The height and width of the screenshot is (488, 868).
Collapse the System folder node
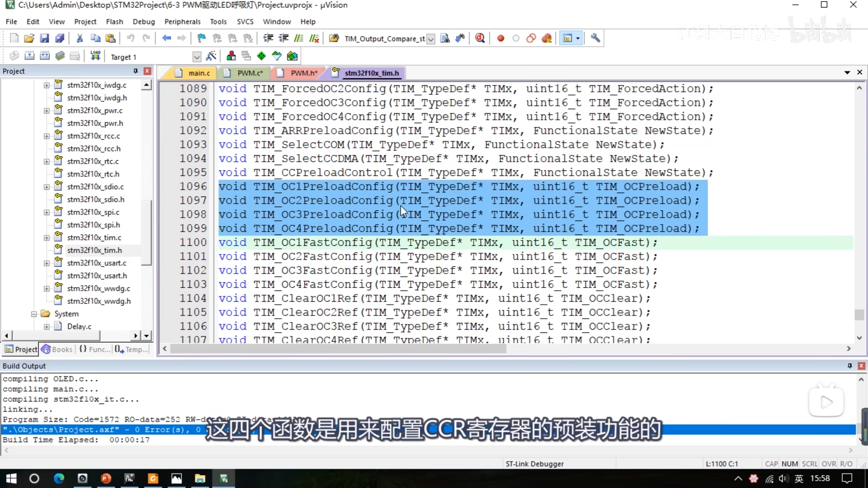pyautogui.click(x=34, y=314)
